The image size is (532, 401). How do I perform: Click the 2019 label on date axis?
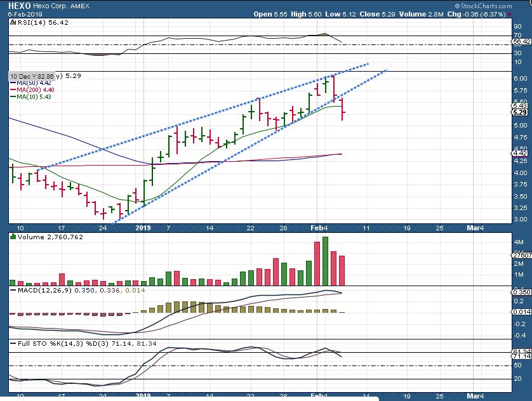[144, 227]
